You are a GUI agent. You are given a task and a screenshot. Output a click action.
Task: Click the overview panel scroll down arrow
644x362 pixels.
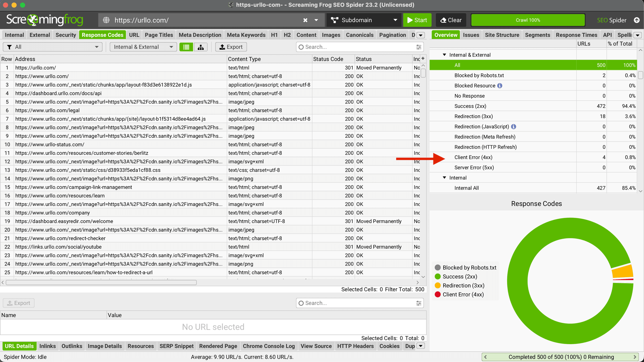(640, 191)
